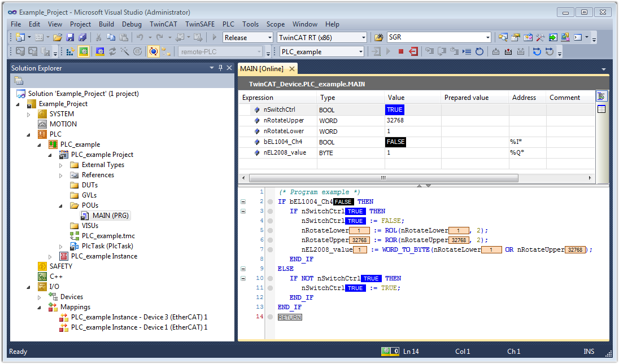Open the TwinCAT menu
The height and width of the screenshot is (364, 619).
tap(163, 24)
